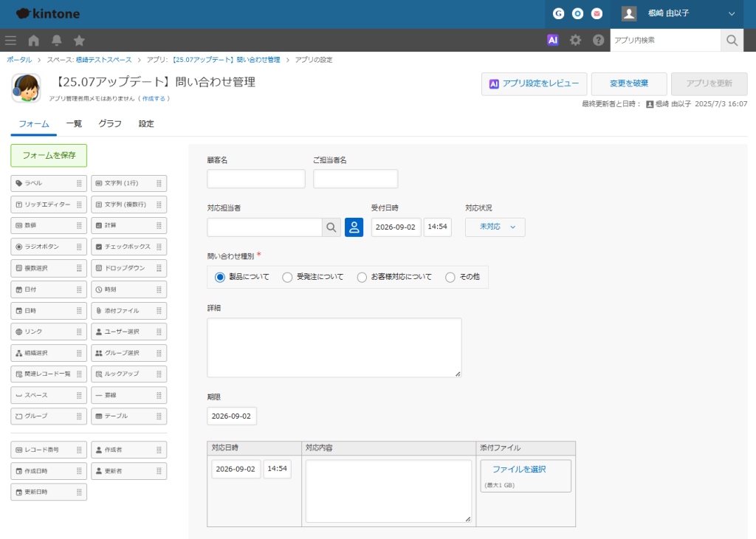Image resolution: width=756 pixels, height=539 pixels.
Task: Open the 未対応 status dropdown
Action: pos(495,227)
